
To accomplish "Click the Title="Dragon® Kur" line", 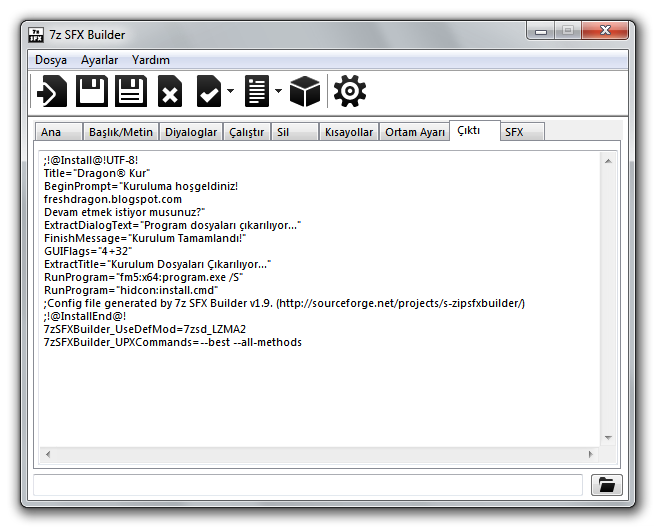I will pos(97,173).
